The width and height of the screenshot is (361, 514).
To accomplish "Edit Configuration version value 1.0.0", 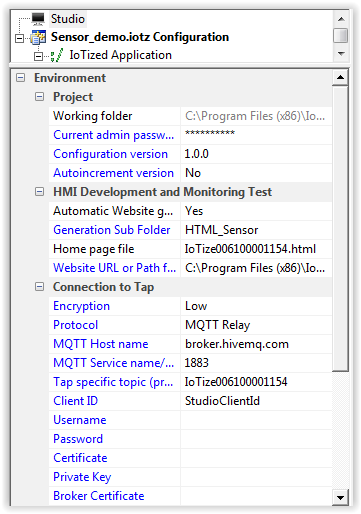I will pos(256,154).
